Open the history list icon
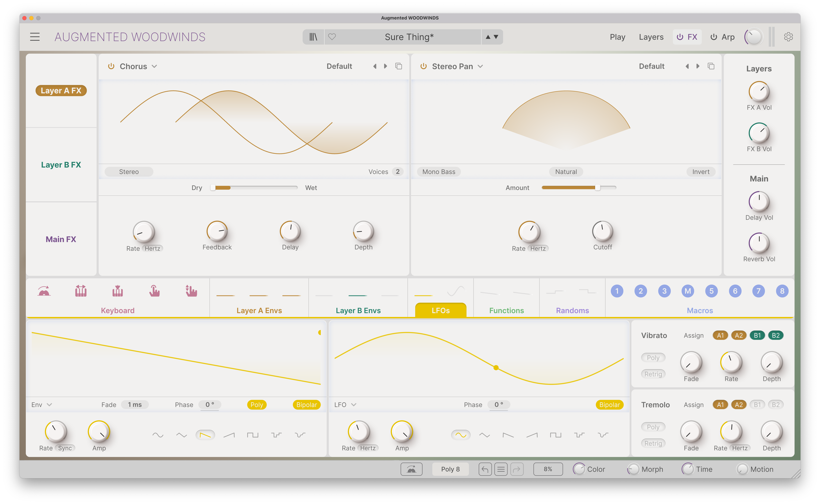Screen dimensions: 820x504 coord(501,469)
